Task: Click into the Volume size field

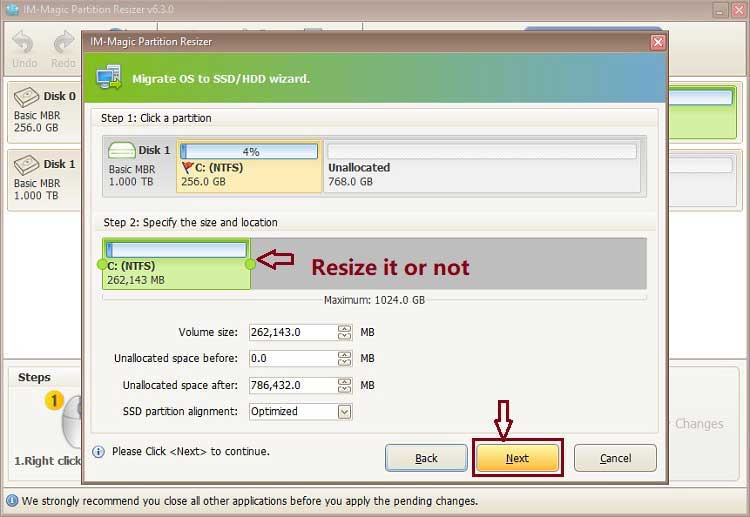Action: 291,332
